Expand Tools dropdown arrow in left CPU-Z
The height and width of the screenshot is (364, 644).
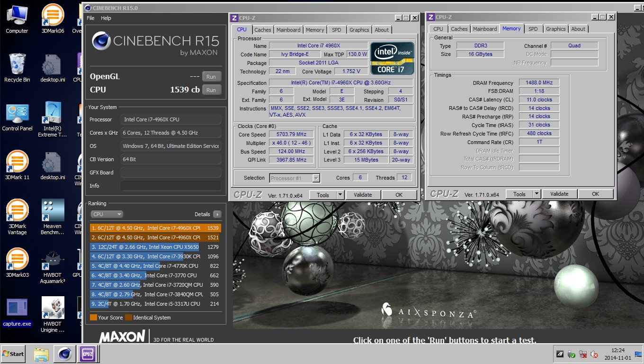click(340, 195)
